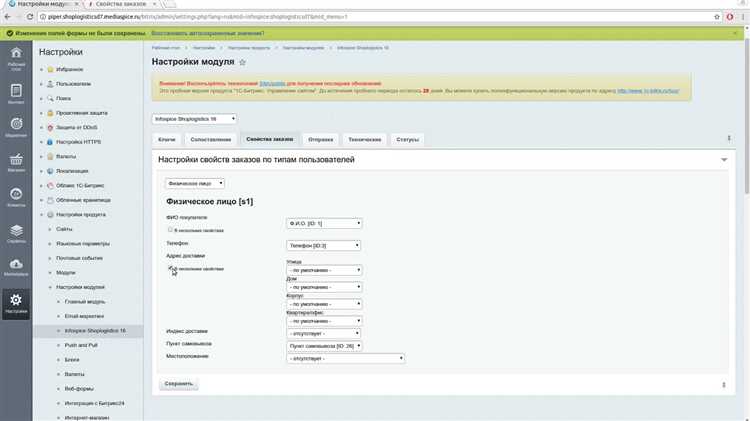Click the pin icon at right of tabs row

(x=729, y=138)
